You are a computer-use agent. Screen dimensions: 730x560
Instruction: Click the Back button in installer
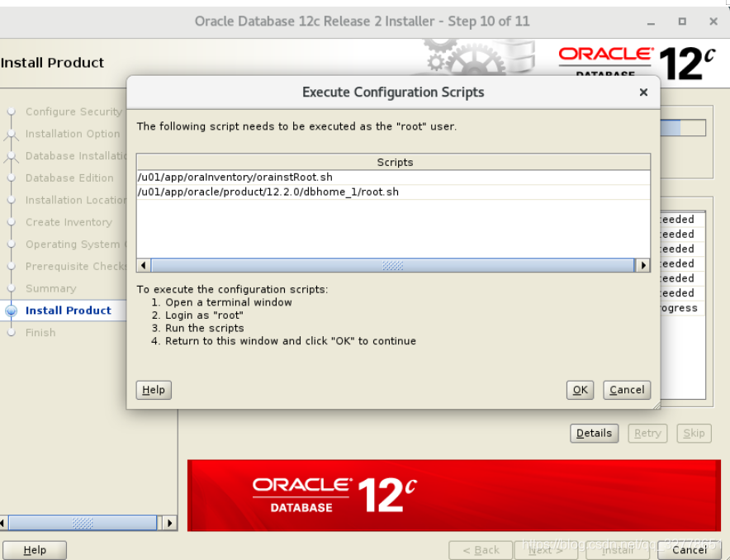(481, 550)
